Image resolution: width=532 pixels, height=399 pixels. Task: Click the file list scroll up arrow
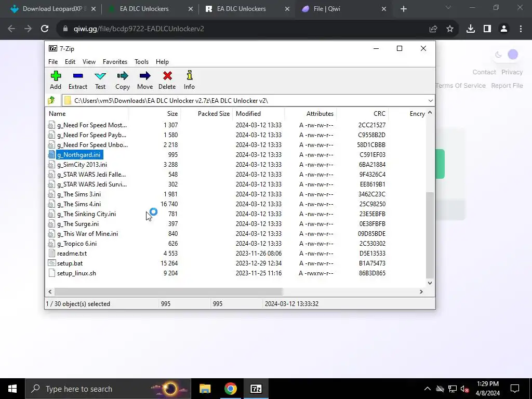coord(430,113)
